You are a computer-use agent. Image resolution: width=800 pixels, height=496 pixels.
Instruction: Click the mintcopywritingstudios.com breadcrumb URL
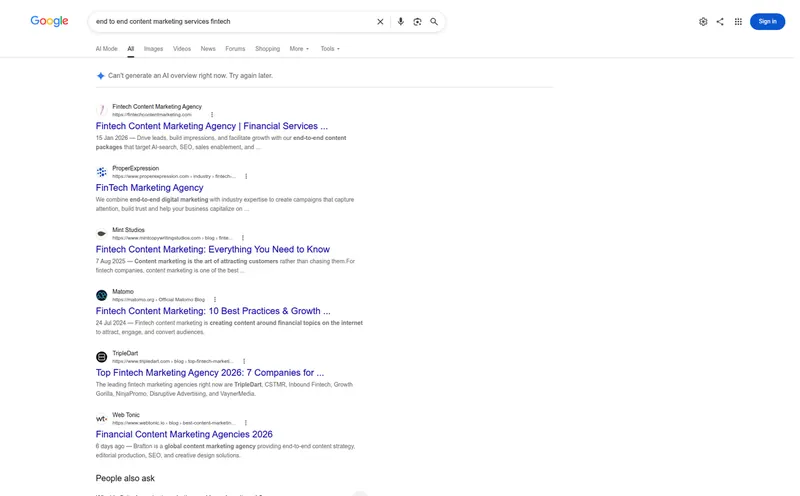pyautogui.click(x=172, y=238)
